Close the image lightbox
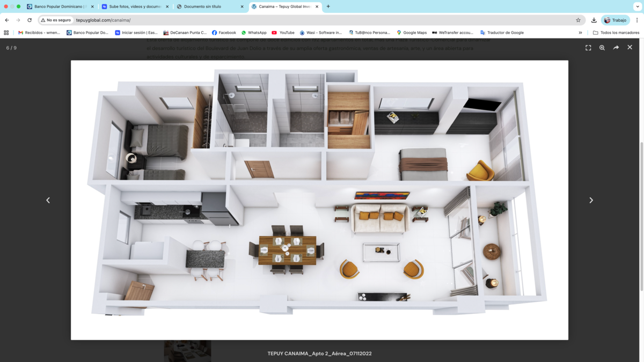The height and width of the screenshot is (362, 644). coord(630,47)
